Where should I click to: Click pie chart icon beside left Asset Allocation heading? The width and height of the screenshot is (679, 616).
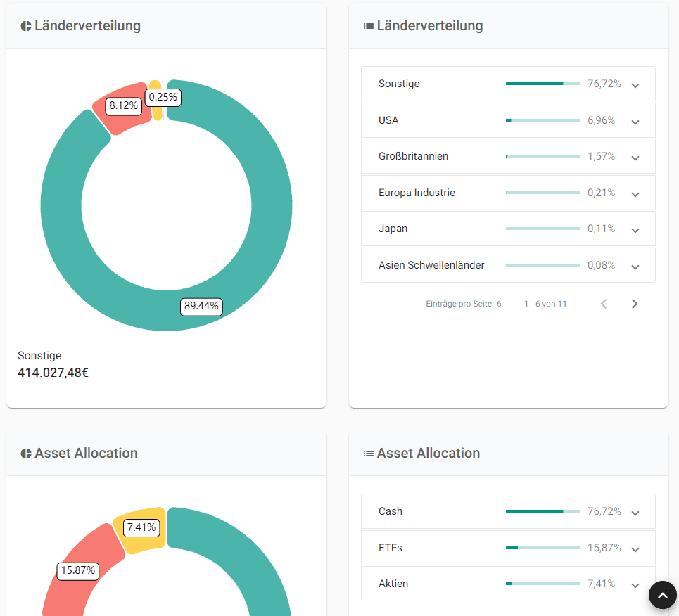click(26, 454)
